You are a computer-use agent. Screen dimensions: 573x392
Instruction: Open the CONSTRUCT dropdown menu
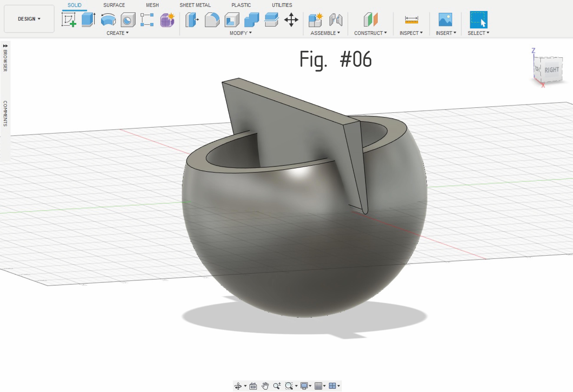[371, 33]
